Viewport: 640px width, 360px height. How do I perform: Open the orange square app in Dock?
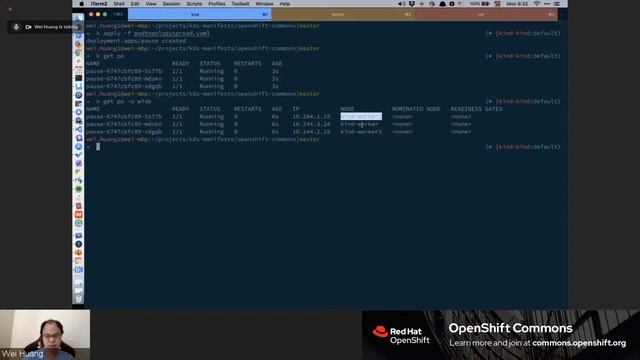click(78, 215)
